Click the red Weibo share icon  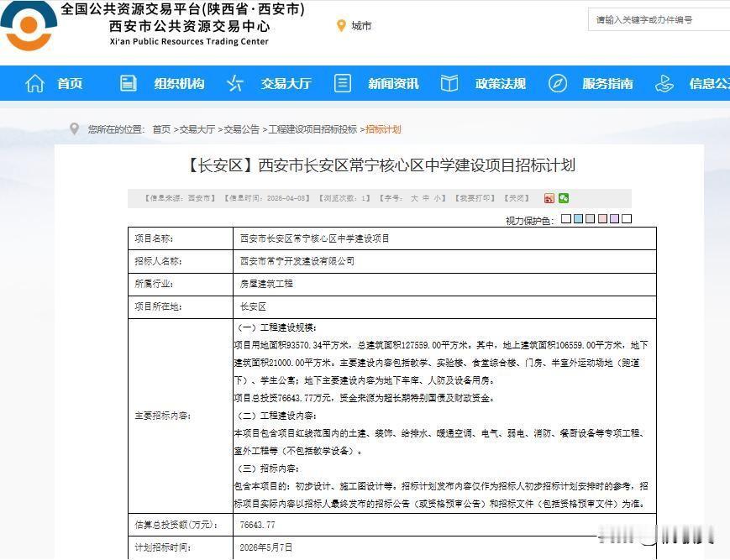click(550, 199)
